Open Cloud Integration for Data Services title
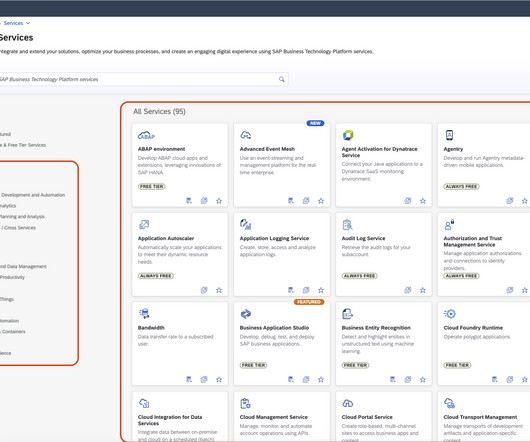The image size is (530, 442). click(170, 420)
